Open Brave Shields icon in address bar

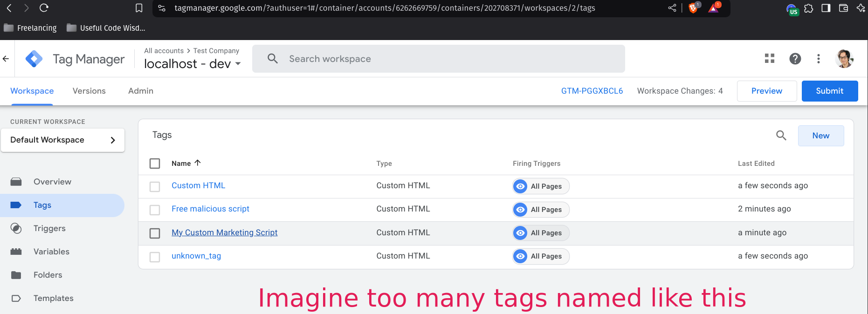coord(693,8)
